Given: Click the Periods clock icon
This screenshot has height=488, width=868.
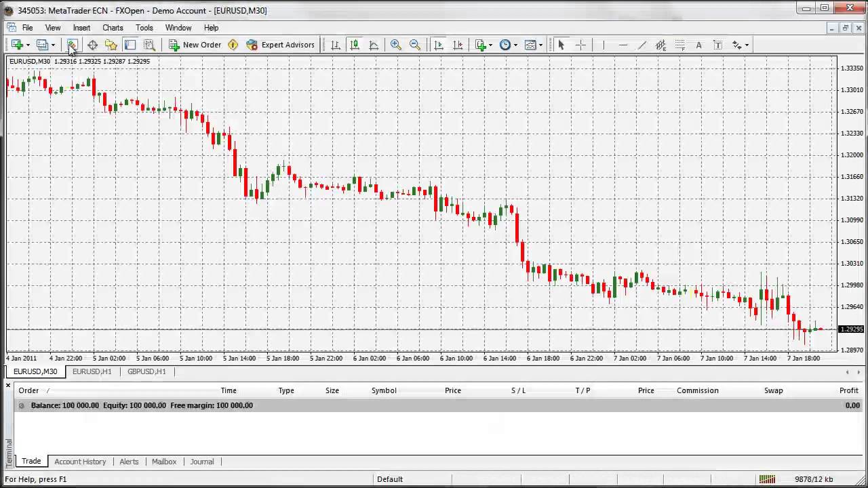Looking at the screenshot, I should tap(505, 45).
